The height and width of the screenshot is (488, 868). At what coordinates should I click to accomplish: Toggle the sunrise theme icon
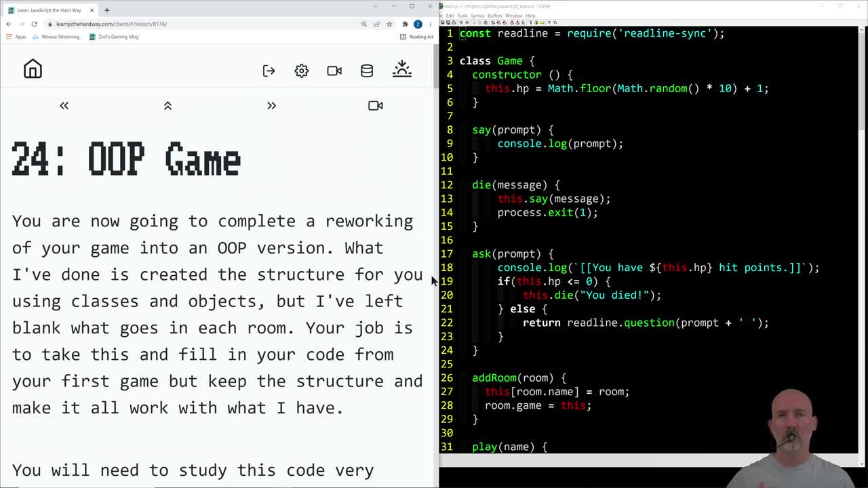click(x=402, y=69)
